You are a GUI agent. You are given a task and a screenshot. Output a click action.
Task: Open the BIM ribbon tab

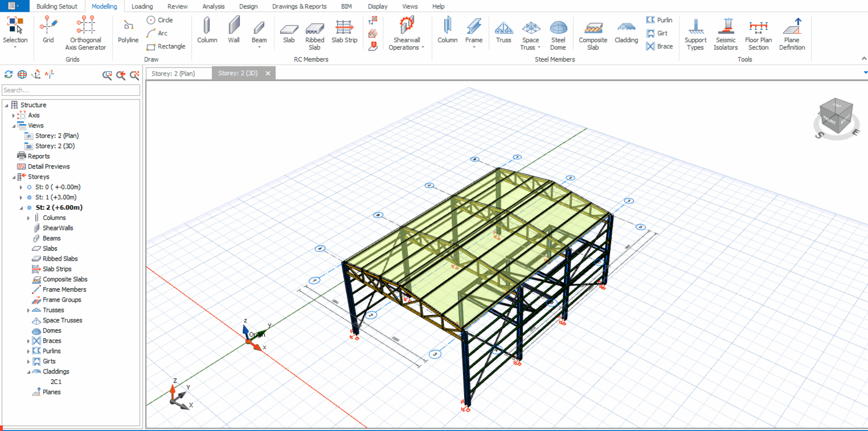346,6
